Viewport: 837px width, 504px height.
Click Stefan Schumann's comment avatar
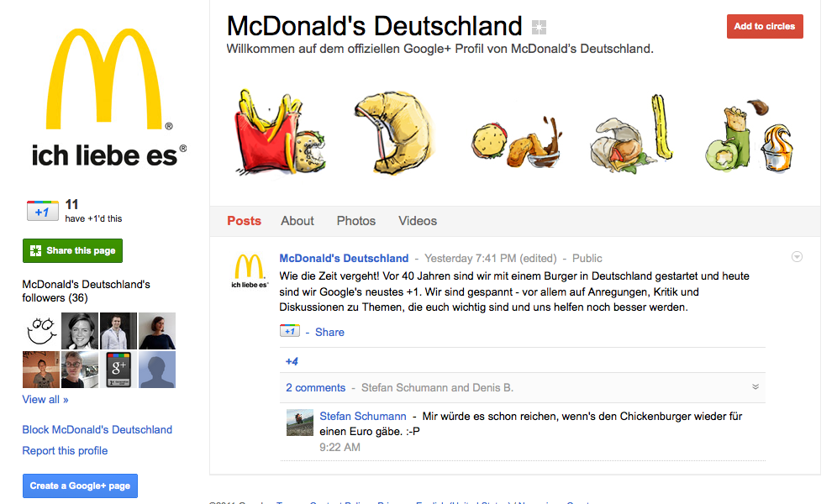tap(300, 423)
